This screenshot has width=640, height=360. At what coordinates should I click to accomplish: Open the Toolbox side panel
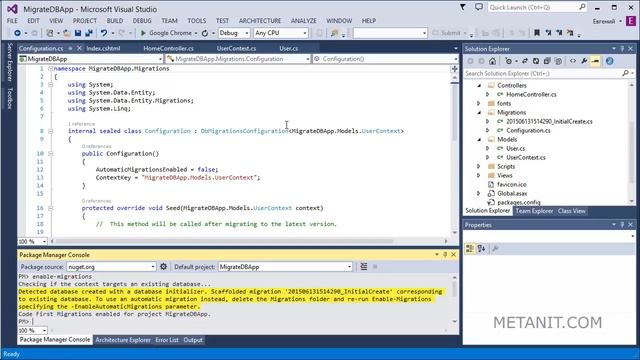click(10, 98)
